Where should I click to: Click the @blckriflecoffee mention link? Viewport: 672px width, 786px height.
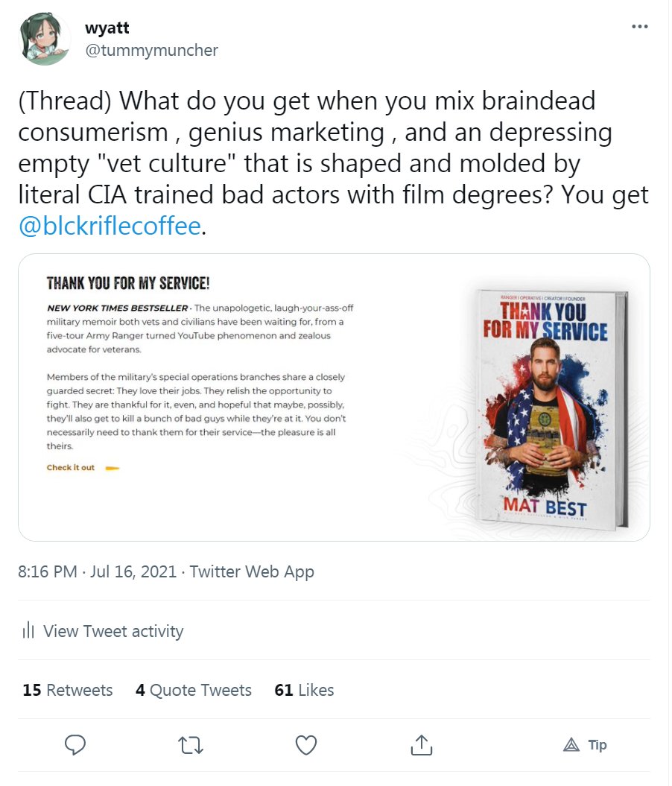[110, 226]
